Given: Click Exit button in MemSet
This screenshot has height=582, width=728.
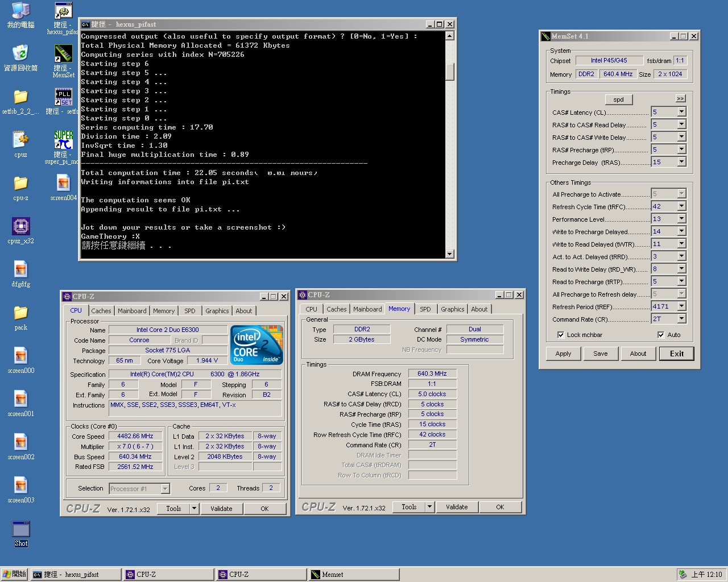Looking at the screenshot, I should pos(677,354).
